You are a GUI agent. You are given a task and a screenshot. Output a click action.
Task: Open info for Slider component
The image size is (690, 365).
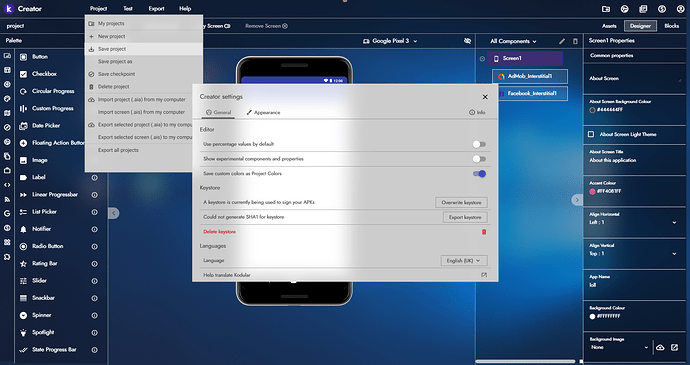pyautogui.click(x=95, y=281)
